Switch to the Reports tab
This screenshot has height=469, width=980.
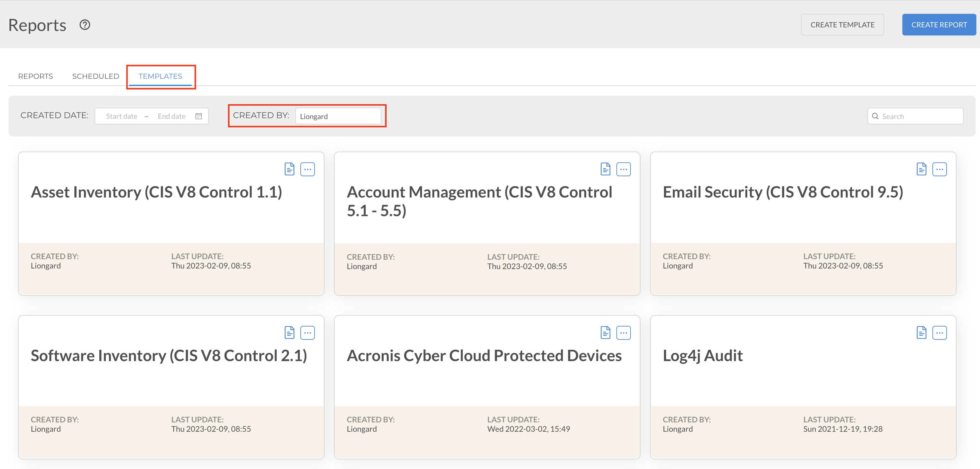(x=36, y=76)
